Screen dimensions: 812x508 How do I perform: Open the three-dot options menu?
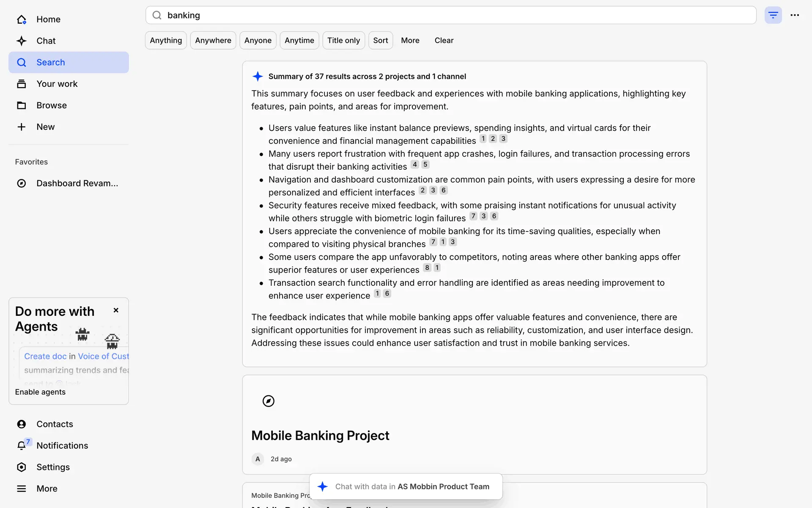(x=795, y=15)
